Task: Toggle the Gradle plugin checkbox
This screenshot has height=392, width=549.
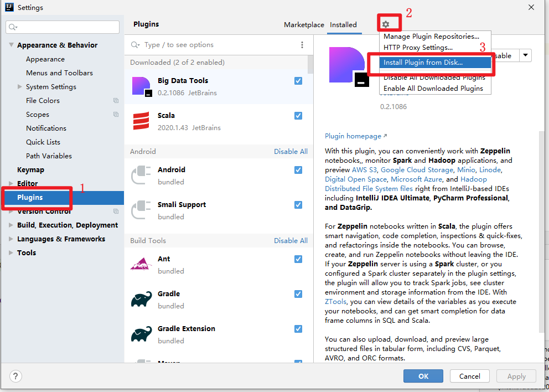Action: (298, 294)
